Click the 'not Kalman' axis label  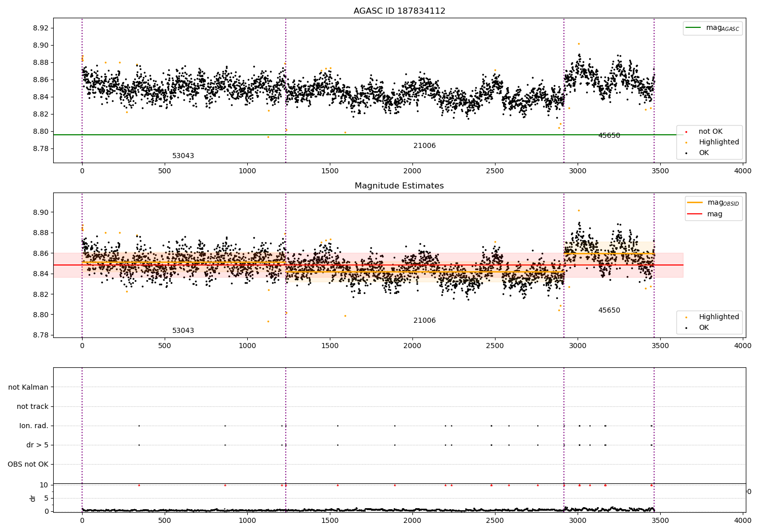[x=28, y=387]
